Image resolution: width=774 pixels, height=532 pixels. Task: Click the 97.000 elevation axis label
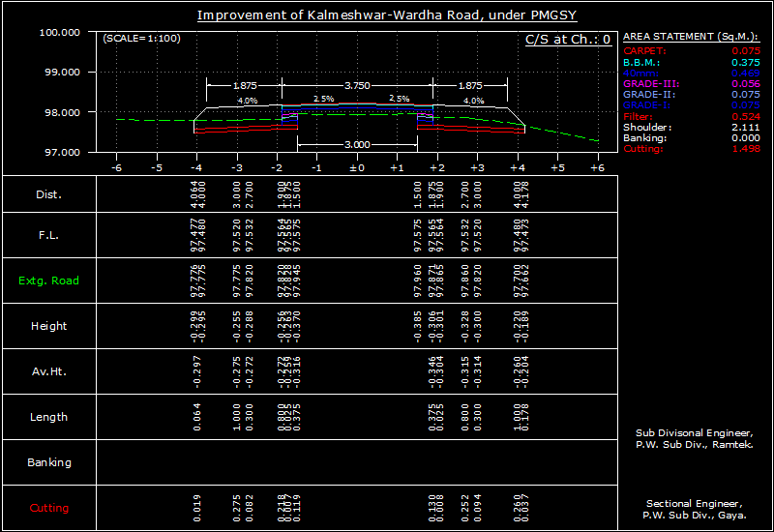(x=62, y=153)
